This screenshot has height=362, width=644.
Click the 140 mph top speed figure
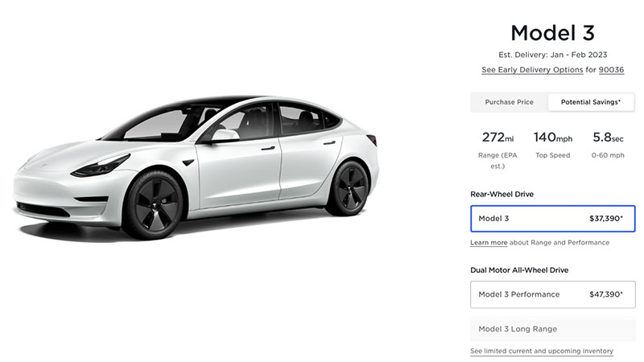(552, 138)
